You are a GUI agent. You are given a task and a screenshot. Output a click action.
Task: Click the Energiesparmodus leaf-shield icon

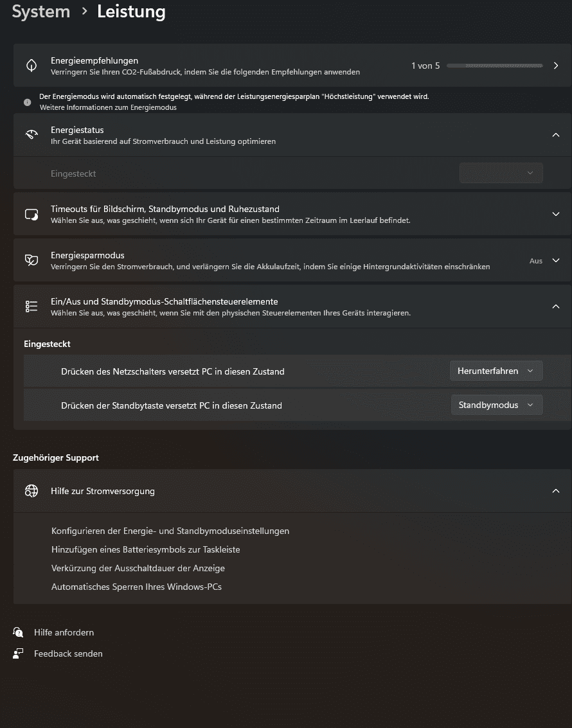coord(31,260)
